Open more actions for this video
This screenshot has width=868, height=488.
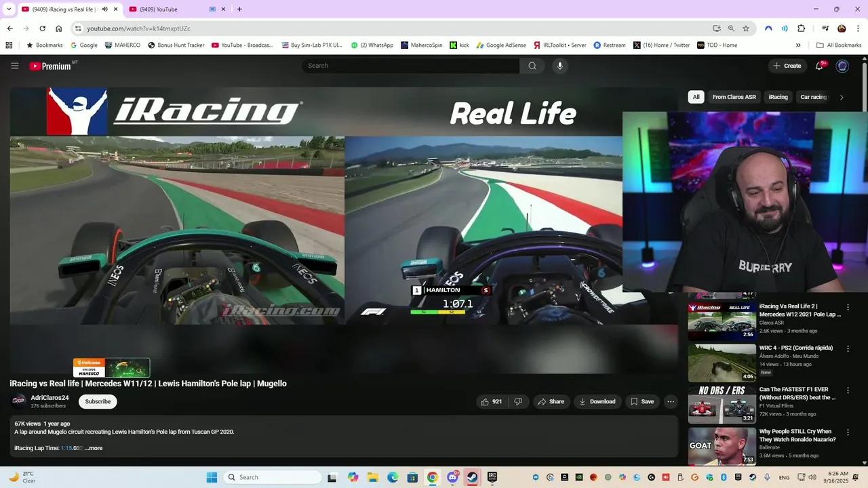pos(671,401)
